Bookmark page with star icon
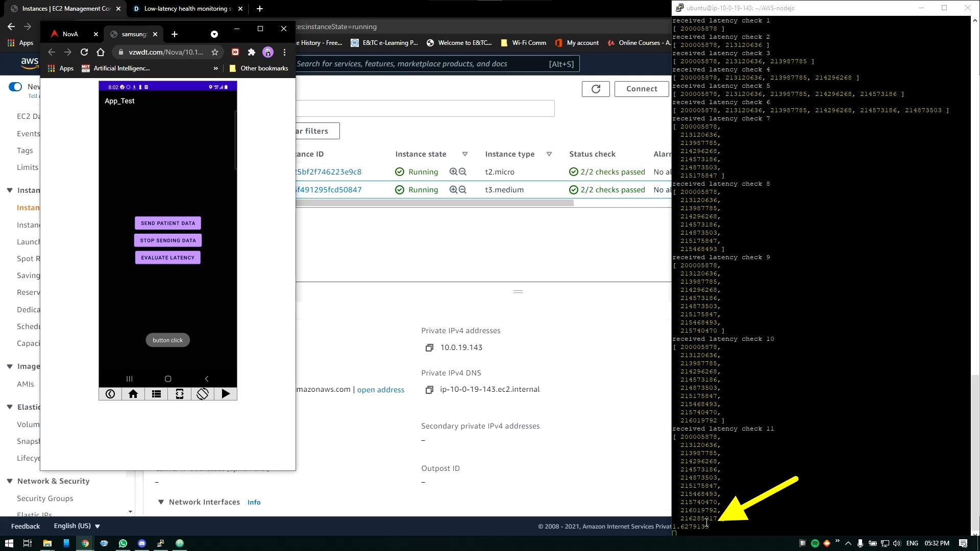The image size is (980, 551). 215,52
